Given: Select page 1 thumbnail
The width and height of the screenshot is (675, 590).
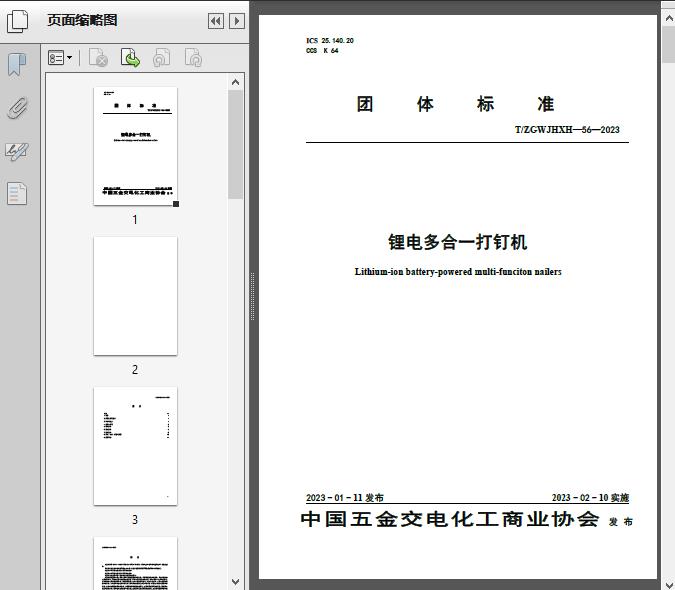Looking at the screenshot, I should click(135, 146).
